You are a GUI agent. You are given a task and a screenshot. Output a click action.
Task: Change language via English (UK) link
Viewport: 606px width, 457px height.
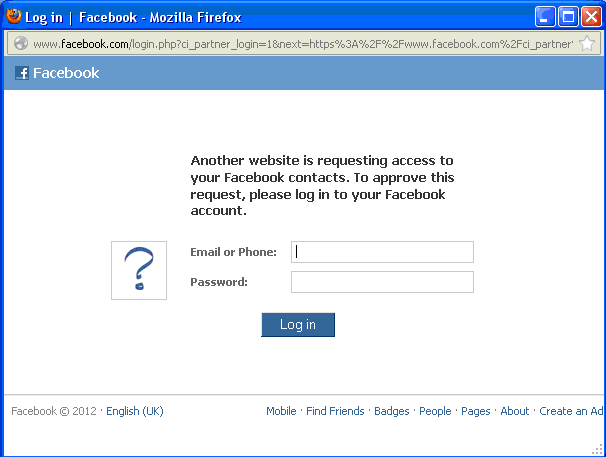click(x=135, y=411)
